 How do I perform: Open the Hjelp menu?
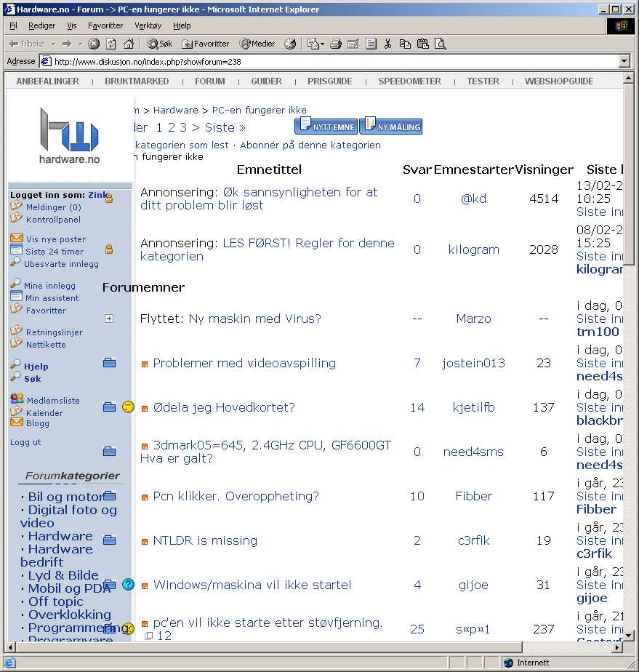182,25
